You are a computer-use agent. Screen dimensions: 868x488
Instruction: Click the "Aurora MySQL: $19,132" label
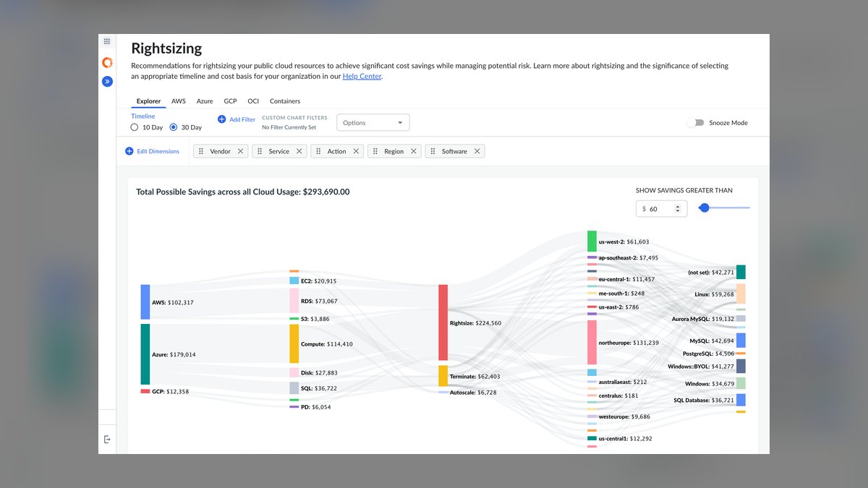703,319
